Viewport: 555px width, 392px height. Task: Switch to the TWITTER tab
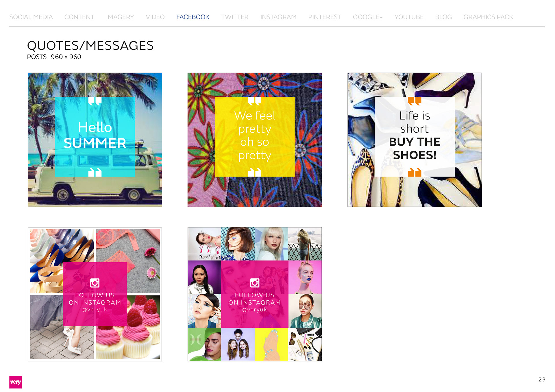click(x=235, y=17)
